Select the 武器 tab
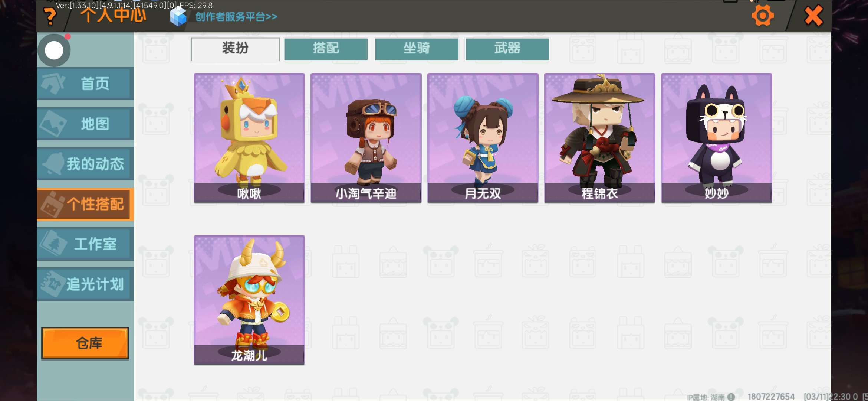Image resolution: width=868 pixels, height=401 pixels. coord(507,49)
